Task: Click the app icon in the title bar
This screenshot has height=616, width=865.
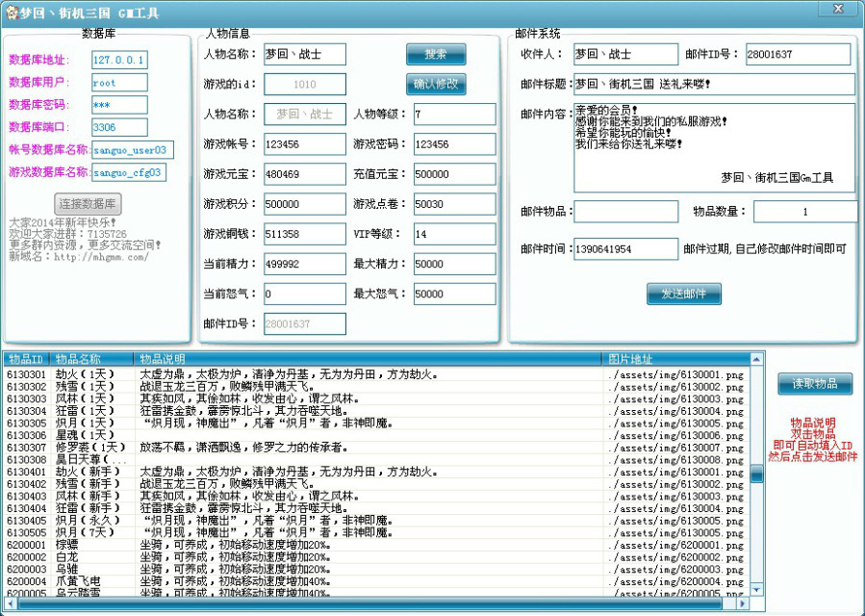Action: pos(12,13)
